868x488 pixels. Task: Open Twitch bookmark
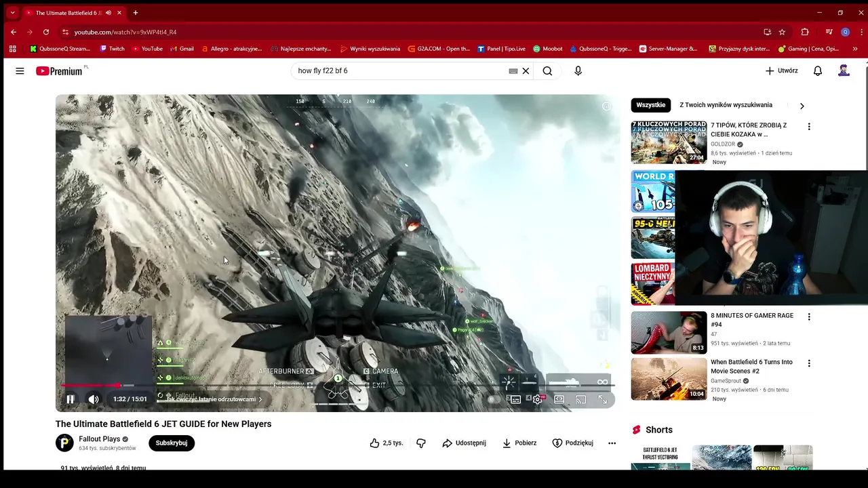pos(113,49)
